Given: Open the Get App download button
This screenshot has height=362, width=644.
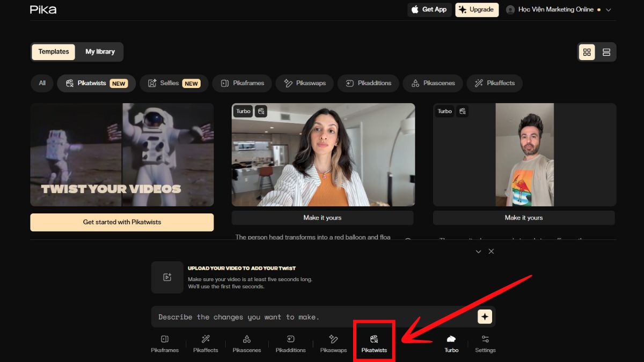Looking at the screenshot, I should (429, 10).
